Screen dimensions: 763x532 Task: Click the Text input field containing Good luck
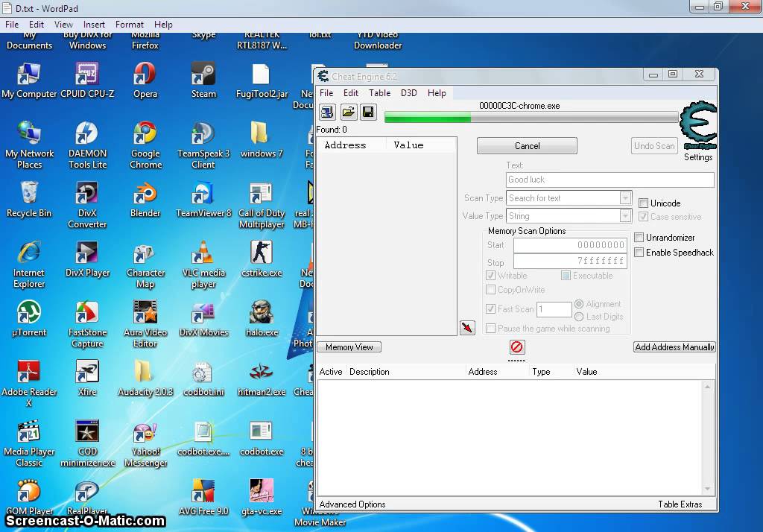pos(610,180)
